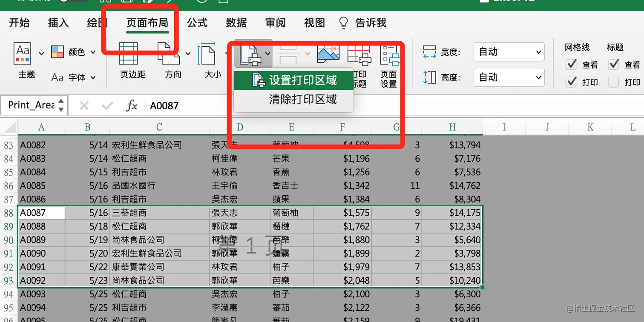Click cell containing 品國水國行
Screen dimensions: 644x322
pyautogui.click(x=159, y=186)
